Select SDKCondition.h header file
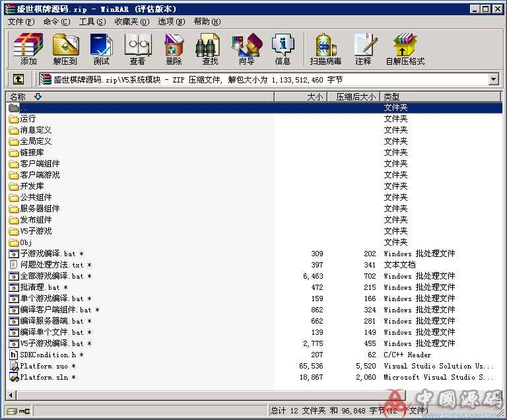The width and height of the screenshot is (507, 420). 47,355
